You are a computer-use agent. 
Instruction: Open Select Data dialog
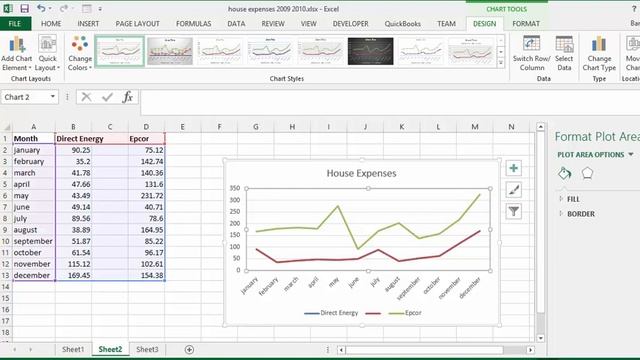pyautogui.click(x=564, y=53)
